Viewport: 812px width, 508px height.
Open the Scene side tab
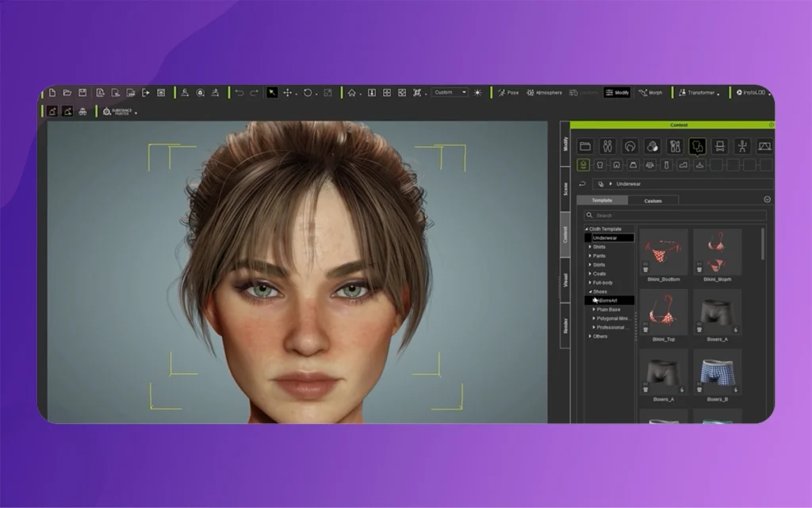pyautogui.click(x=565, y=189)
